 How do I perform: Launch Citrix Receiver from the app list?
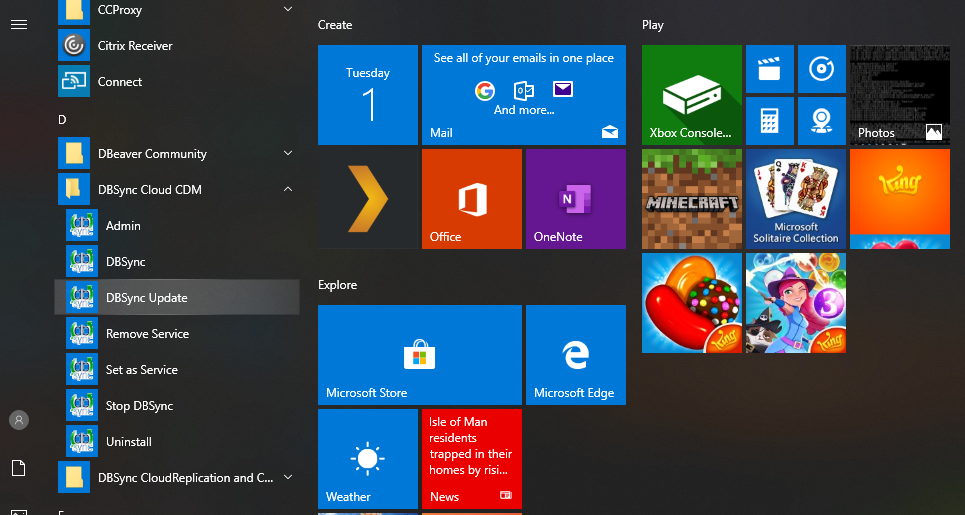[x=134, y=46]
